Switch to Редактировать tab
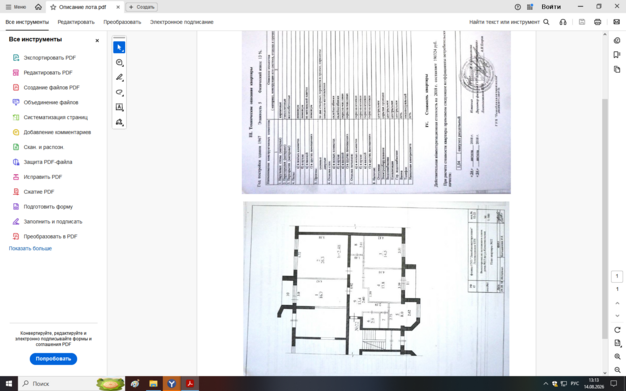Screen dimensions: 626x391 (76, 22)
